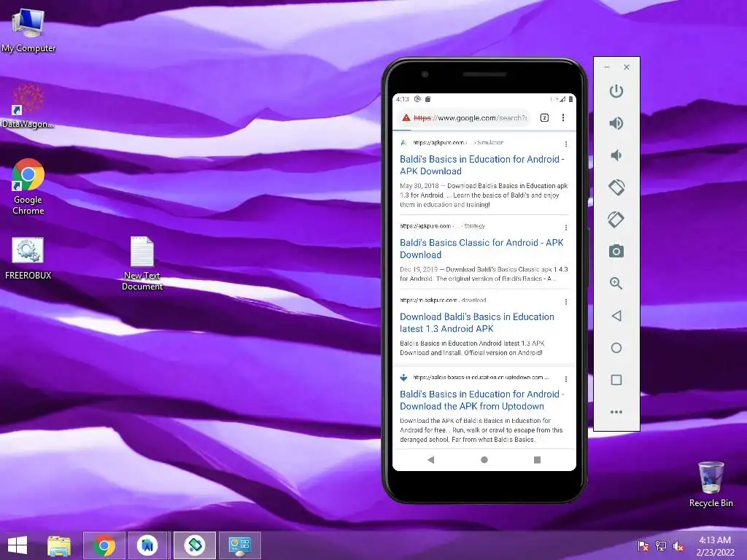Switch to Chrome on the taskbar
Viewport: 747px width, 560px height.
pyautogui.click(x=104, y=545)
